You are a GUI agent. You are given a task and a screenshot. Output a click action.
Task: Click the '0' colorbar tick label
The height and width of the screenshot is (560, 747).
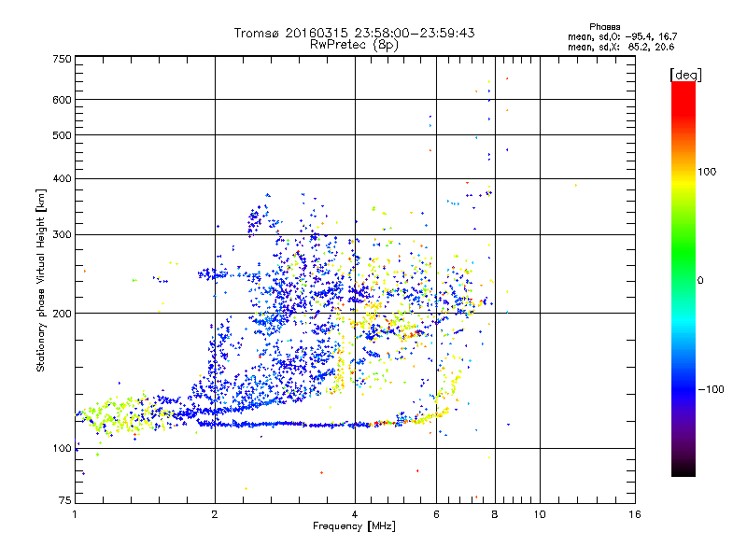point(700,280)
